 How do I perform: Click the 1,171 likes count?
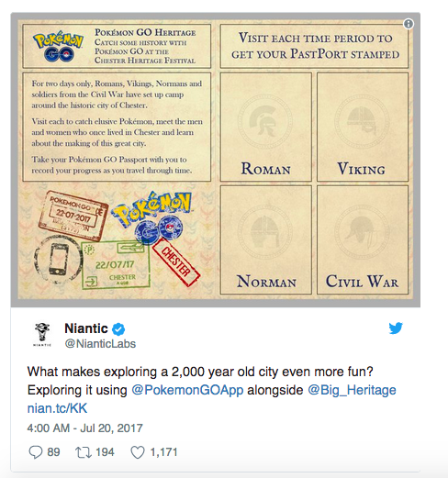[x=163, y=452]
